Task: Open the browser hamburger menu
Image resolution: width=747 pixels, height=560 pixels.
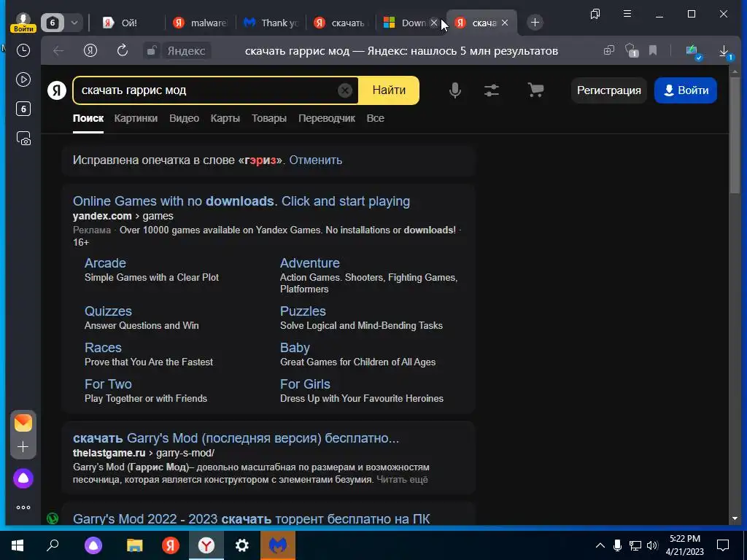Action: click(627, 14)
